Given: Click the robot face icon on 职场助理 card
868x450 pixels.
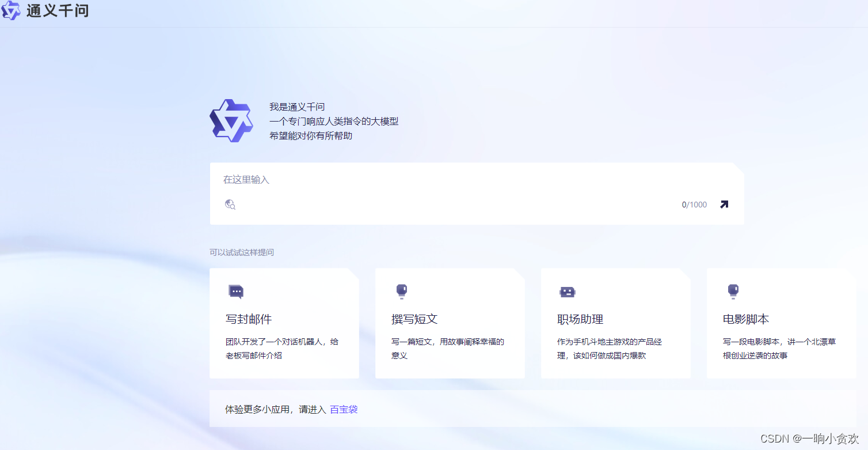Looking at the screenshot, I should click(x=568, y=292).
